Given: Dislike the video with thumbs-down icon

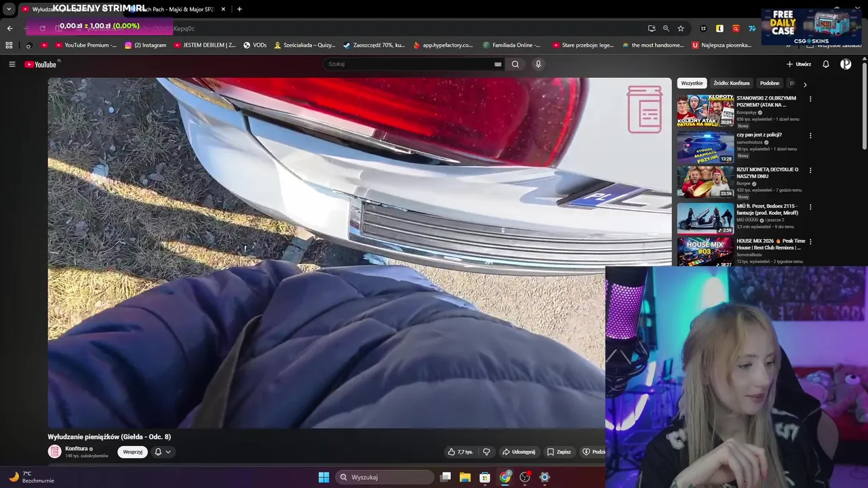Looking at the screenshot, I should (x=486, y=452).
